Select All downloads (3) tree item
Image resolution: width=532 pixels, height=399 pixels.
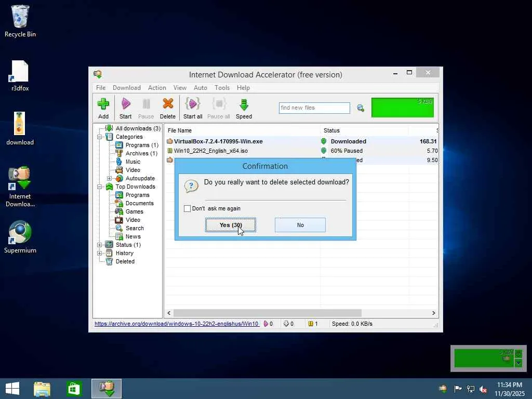tap(138, 128)
